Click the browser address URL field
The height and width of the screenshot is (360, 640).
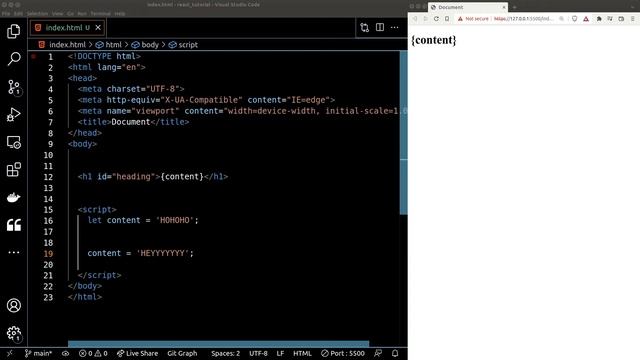click(x=523, y=19)
